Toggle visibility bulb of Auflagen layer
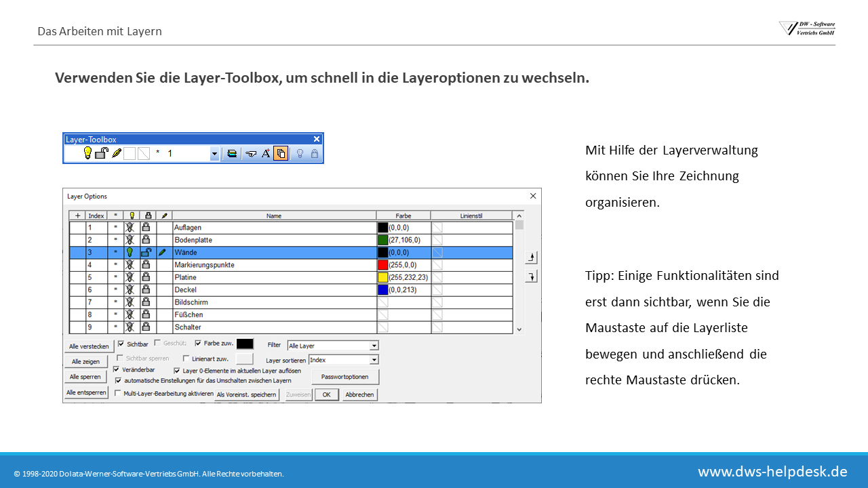This screenshot has width=868, height=488. point(130,228)
